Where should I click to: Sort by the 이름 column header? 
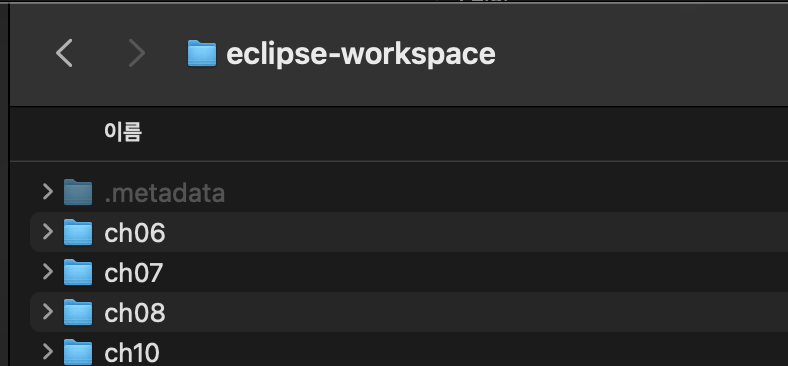[x=123, y=132]
